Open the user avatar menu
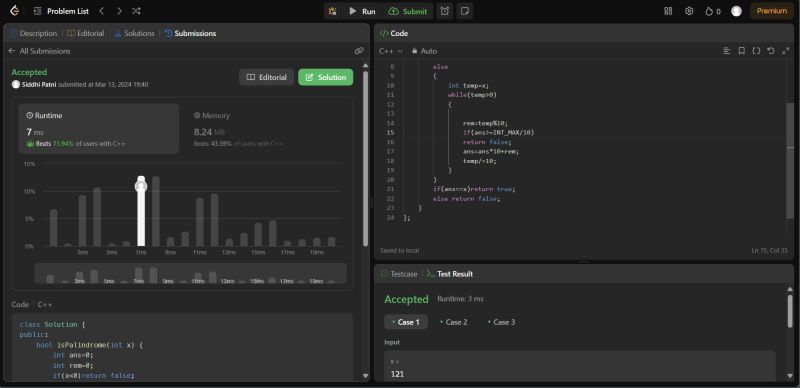 coord(736,11)
